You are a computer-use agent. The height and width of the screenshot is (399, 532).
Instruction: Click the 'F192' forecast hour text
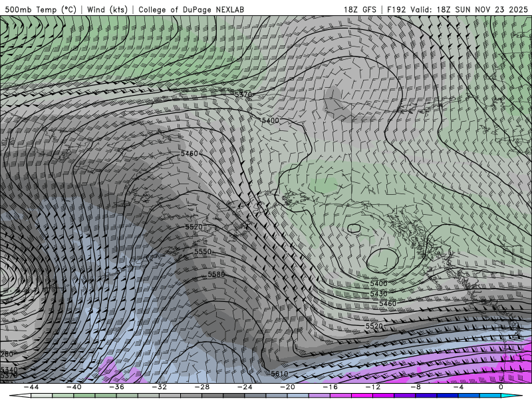tap(396, 9)
